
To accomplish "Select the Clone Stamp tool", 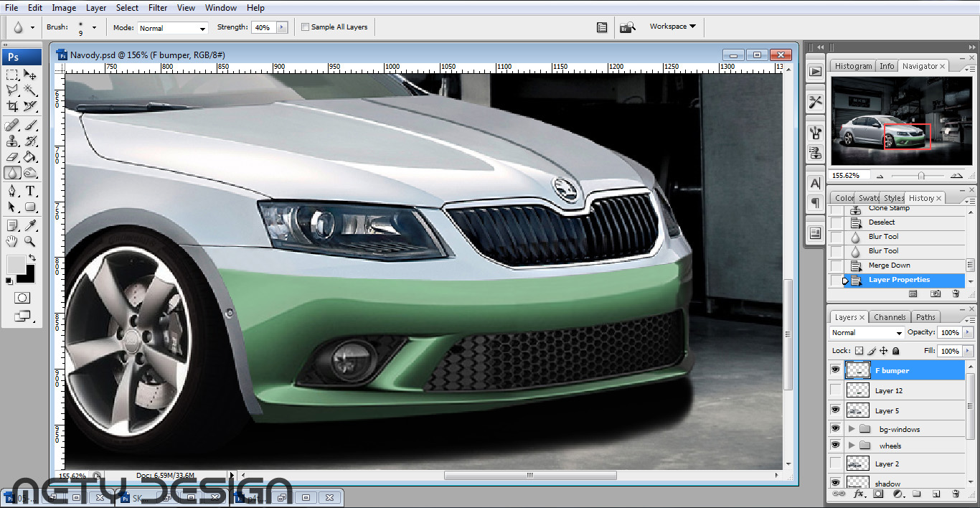I will (x=12, y=141).
